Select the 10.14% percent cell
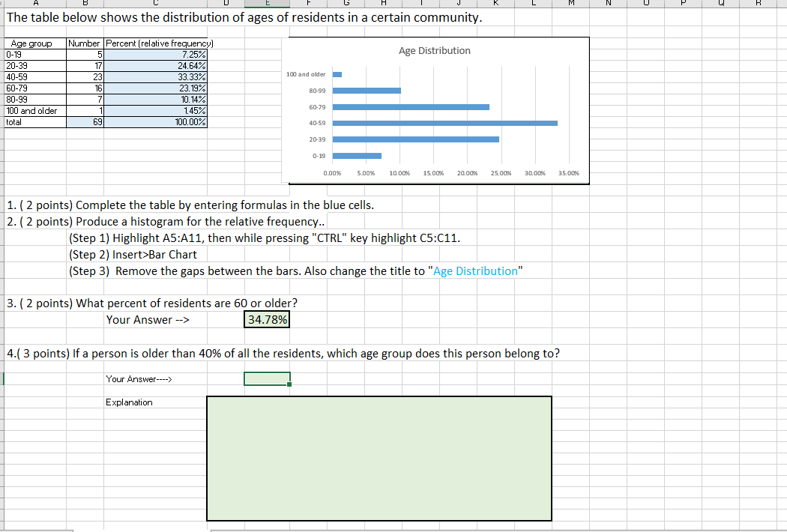 [156, 100]
